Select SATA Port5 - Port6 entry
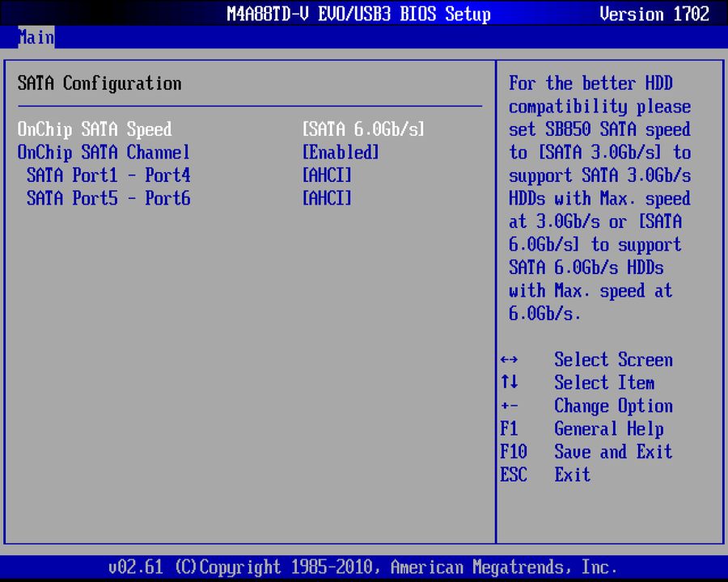The image size is (728, 582). pyautogui.click(x=109, y=199)
